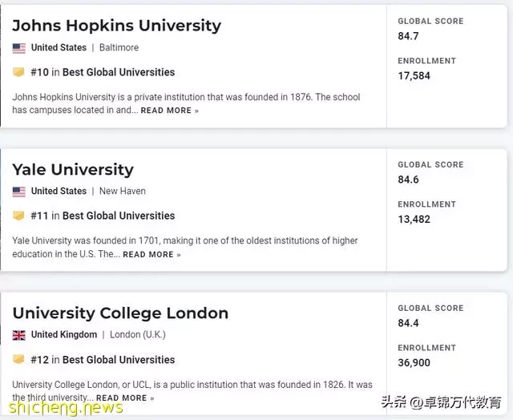Image resolution: width=513 pixels, height=420 pixels.
Task: Click the gold badge icon beside #12 ranking
Action: click(18, 359)
